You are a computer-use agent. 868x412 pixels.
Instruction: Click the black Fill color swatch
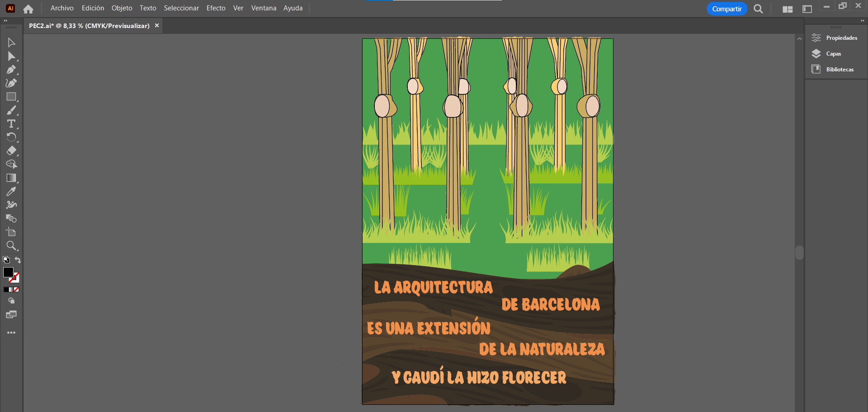pos(8,272)
